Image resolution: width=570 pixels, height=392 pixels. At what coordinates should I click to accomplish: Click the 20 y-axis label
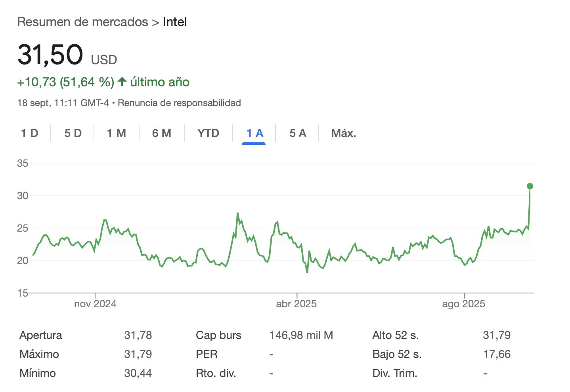click(x=23, y=261)
